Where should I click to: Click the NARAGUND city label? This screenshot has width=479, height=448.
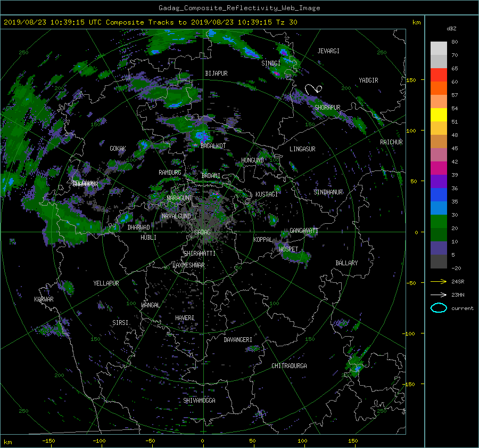(180, 198)
